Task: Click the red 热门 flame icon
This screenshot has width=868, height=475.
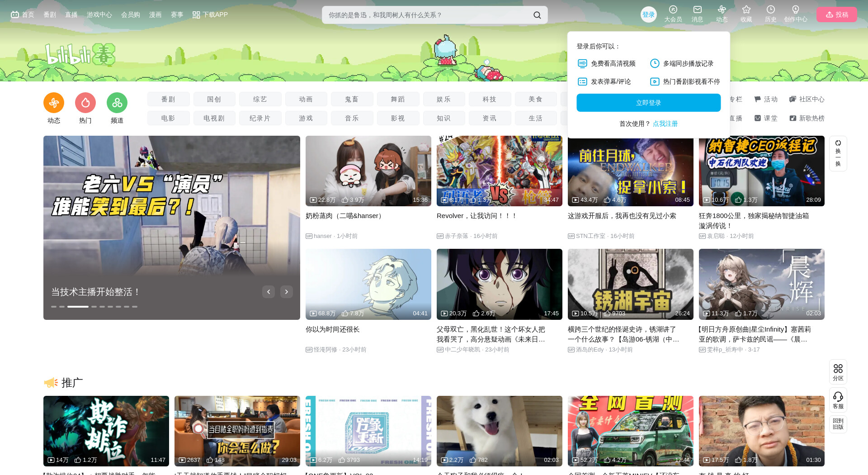Action: 85,103
